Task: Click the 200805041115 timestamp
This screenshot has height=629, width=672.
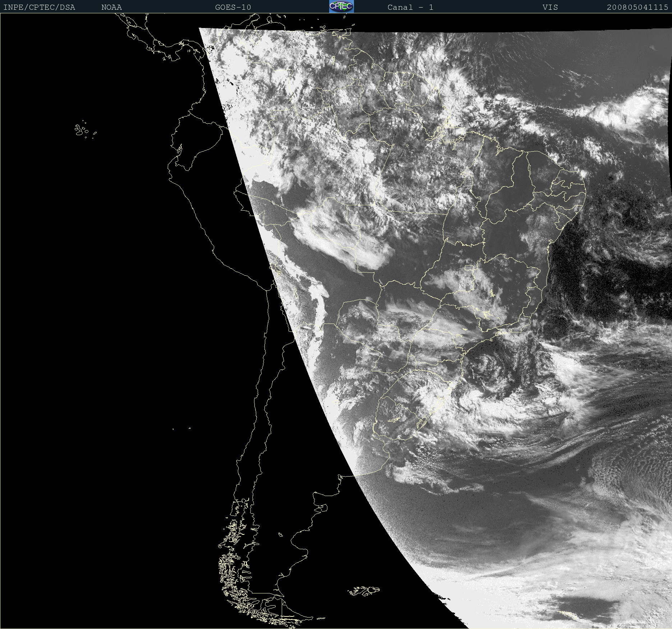Action: (638, 7)
